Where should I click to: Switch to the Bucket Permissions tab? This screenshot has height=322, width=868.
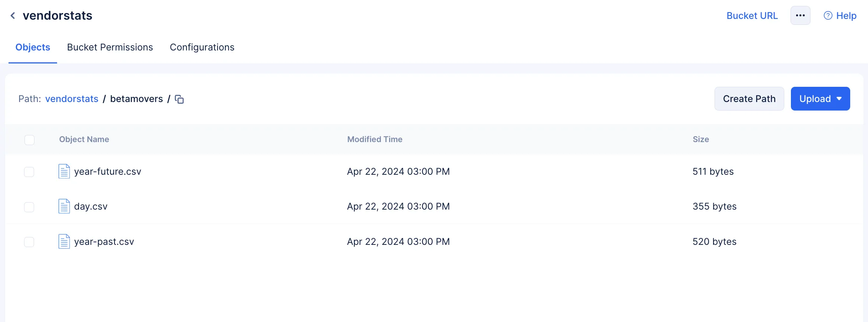tap(110, 47)
